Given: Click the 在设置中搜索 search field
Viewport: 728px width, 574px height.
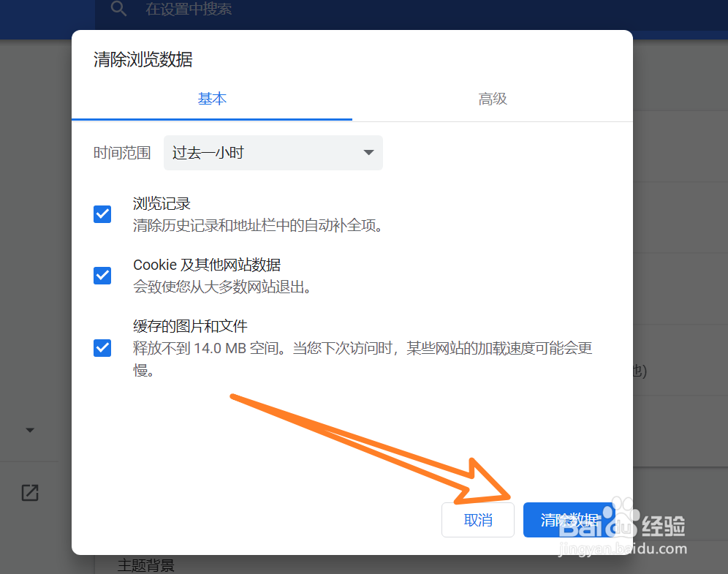Looking at the screenshot, I should (189, 10).
